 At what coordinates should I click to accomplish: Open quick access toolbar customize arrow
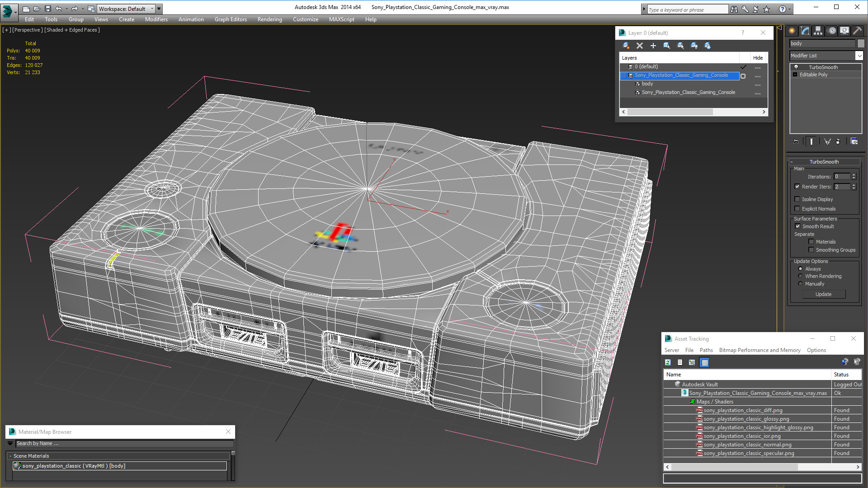point(159,9)
